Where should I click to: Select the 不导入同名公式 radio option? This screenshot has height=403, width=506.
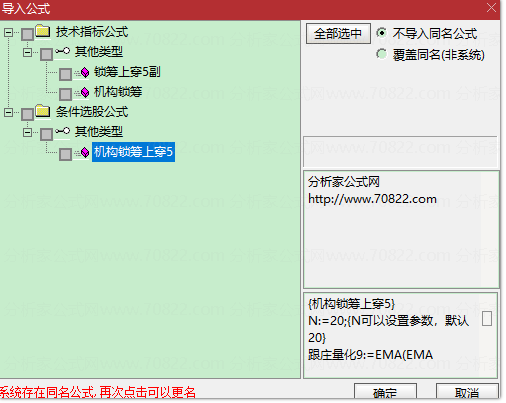pyautogui.click(x=382, y=33)
